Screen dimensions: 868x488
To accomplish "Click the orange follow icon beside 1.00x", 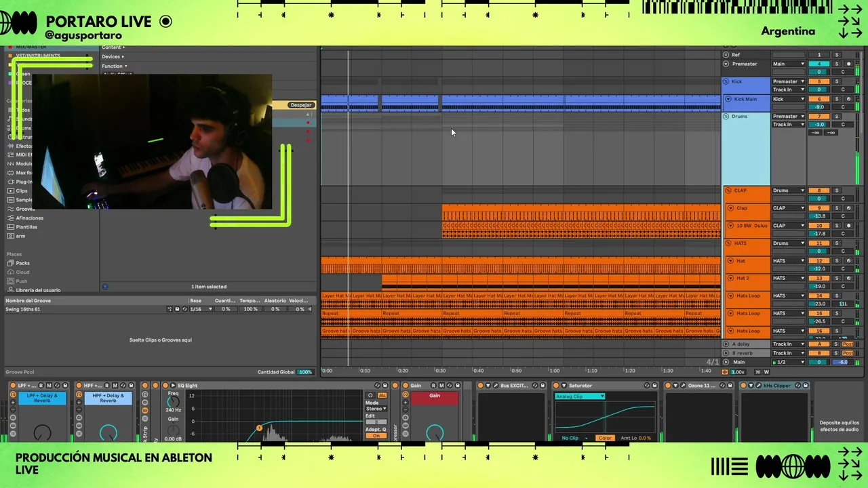I will [725, 372].
